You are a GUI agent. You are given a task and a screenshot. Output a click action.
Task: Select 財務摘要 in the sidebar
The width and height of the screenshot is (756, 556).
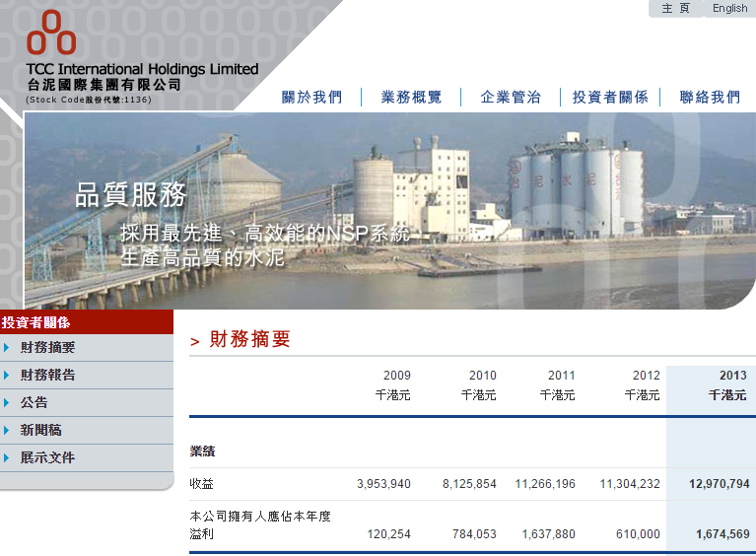[x=47, y=348]
